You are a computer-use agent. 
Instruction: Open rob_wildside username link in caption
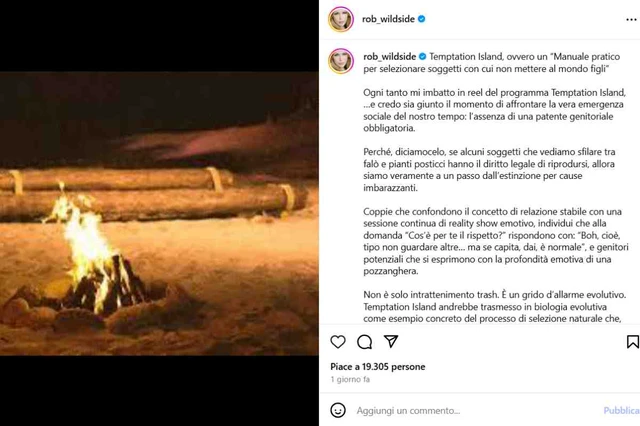389,56
